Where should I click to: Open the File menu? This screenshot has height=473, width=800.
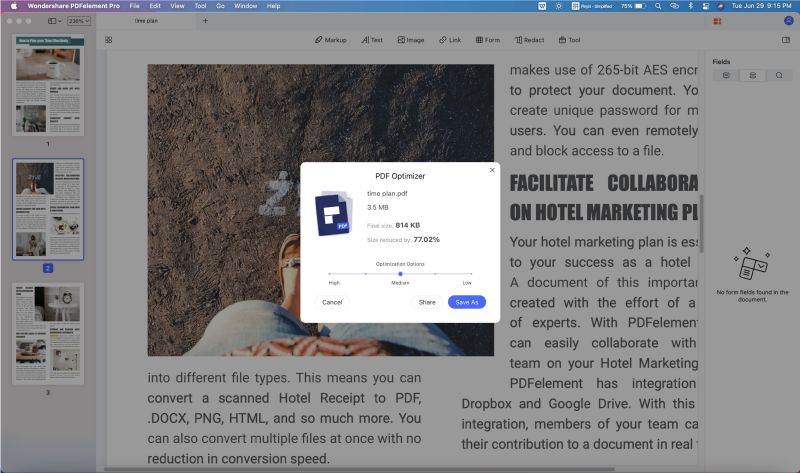click(134, 6)
